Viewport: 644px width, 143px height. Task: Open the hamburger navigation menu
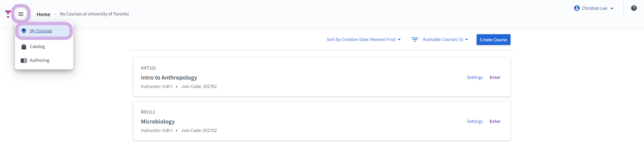click(21, 14)
